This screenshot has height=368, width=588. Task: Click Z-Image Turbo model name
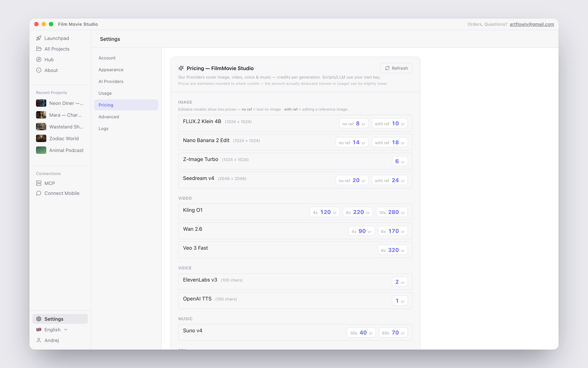(x=200, y=159)
